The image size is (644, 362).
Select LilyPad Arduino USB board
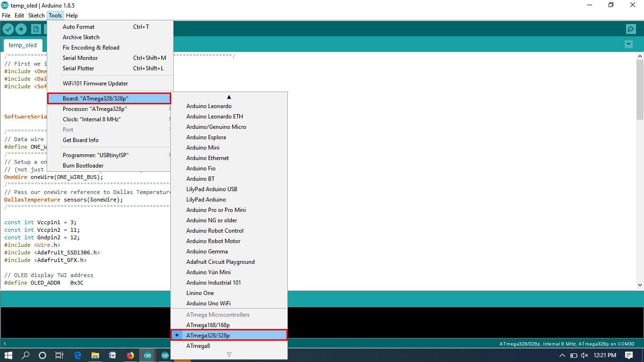[x=229, y=189]
